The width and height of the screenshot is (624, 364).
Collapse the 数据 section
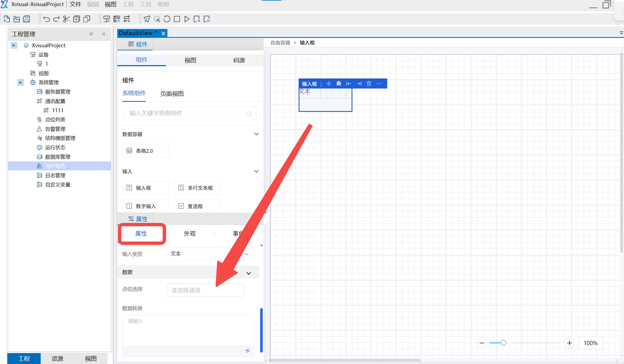pos(249,273)
